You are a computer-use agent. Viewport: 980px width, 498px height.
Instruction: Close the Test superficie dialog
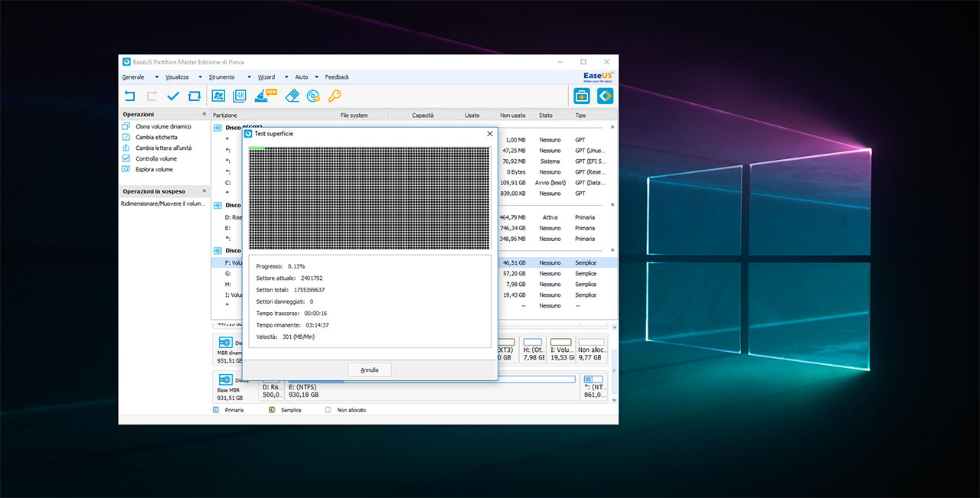point(489,134)
